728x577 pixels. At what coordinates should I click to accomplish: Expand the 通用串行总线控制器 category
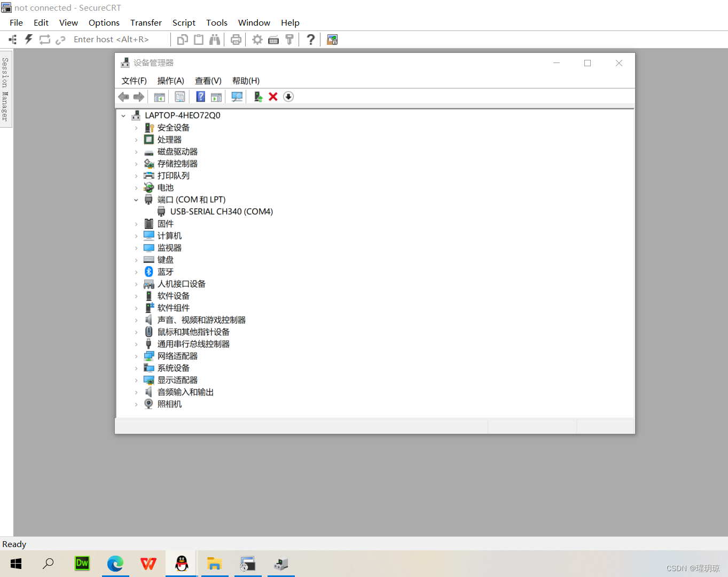coord(136,344)
